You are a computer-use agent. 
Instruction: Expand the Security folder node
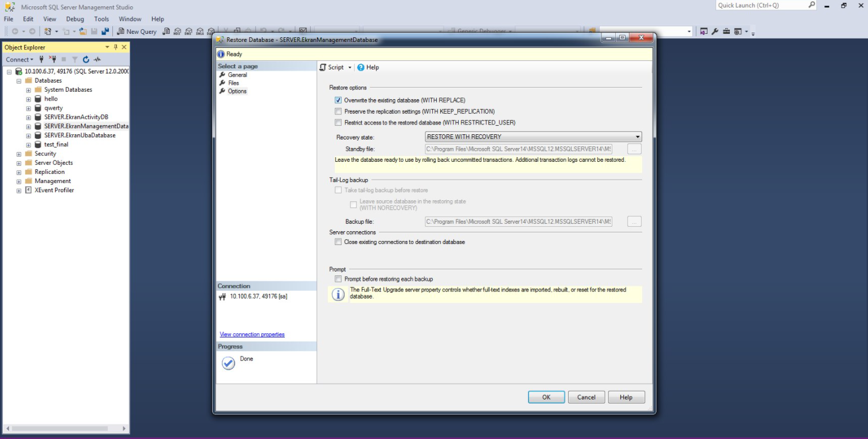click(x=19, y=154)
